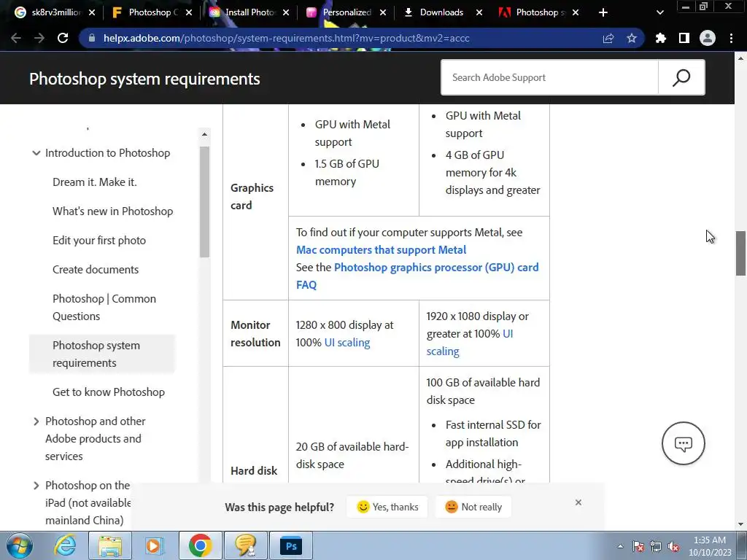Screen dimensions: 747x560
Task: Click the sidebar scrollbar up arrow
Action: point(204,134)
